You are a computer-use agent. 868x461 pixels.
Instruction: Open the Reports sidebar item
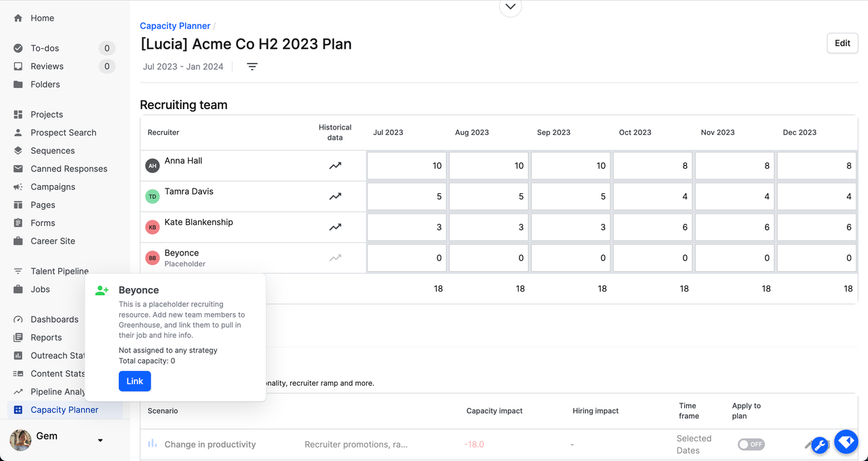pyautogui.click(x=46, y=338)
